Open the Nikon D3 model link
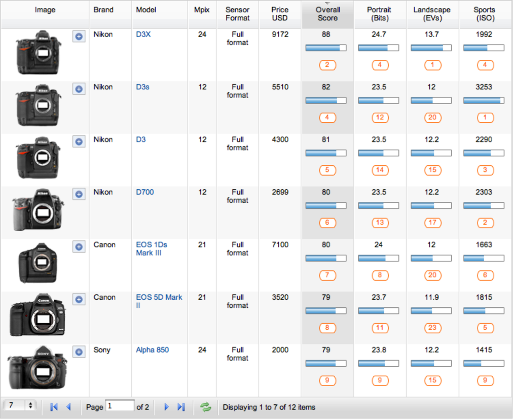Viewport: 514px width, 420px height. click(141, 140)
